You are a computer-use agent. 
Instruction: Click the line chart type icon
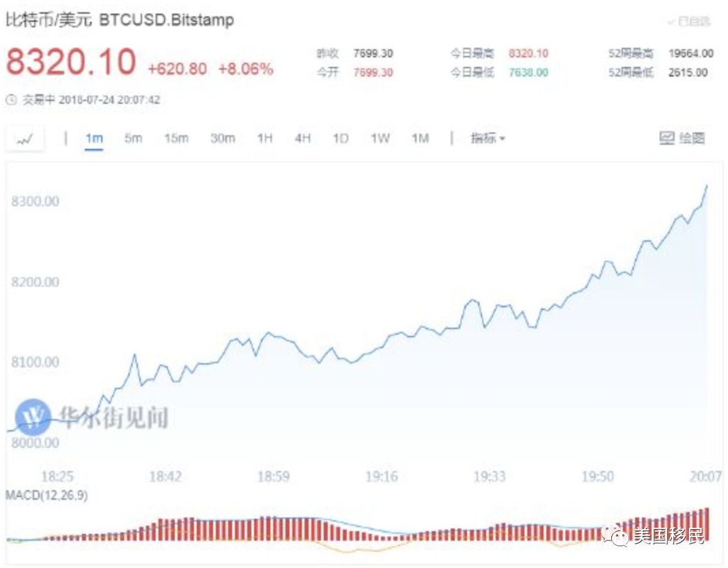tap(25, 139)
